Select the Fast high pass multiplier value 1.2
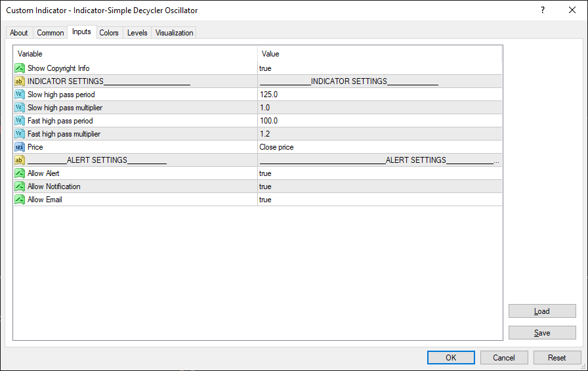 point(264,134)
